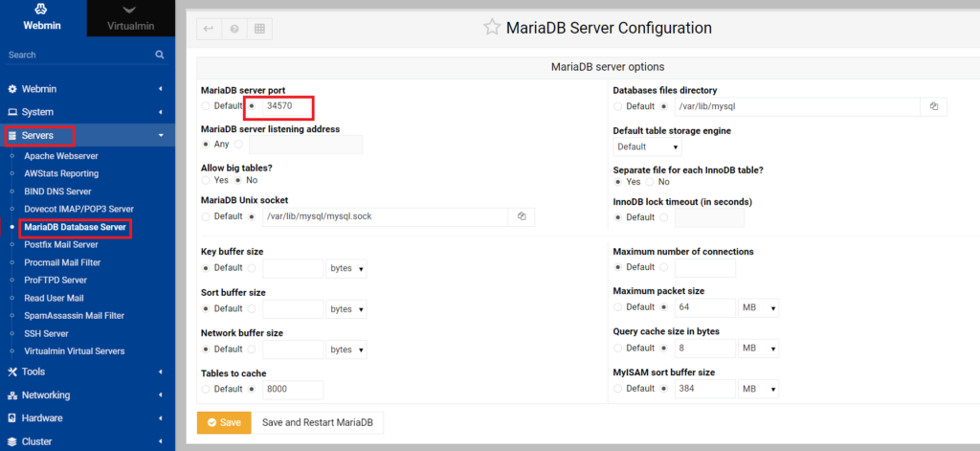Image resolution: width=980 pixels, height=451 pixels.
Task: Click the Tools wrench icon in sidebar
Action: point(11,372)
